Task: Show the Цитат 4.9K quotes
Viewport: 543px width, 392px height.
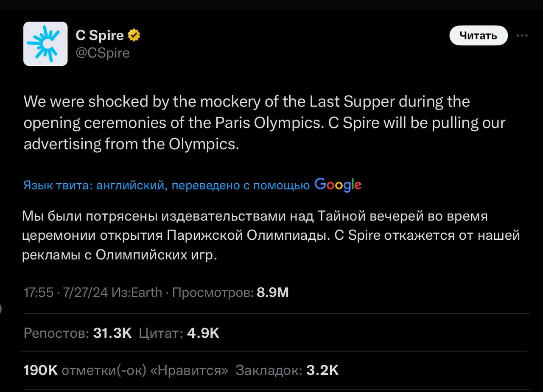Action: [x=179, y=333]
